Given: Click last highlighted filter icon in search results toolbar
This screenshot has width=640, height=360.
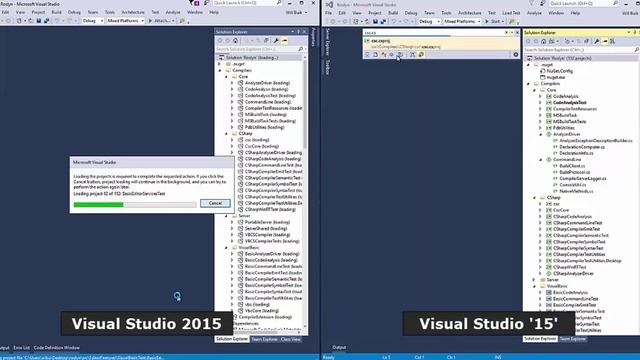Looking at the screenshot, I should [421, 55].
